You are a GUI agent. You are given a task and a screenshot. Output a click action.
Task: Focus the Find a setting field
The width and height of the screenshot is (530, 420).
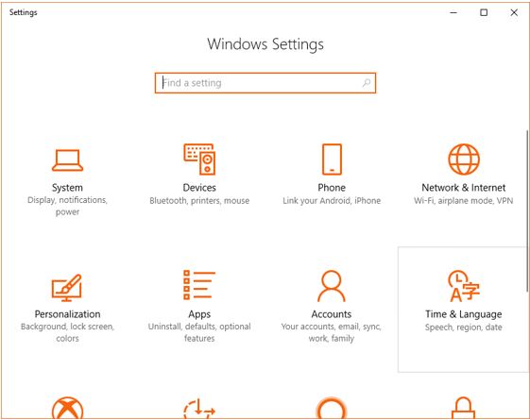(265, 83)
